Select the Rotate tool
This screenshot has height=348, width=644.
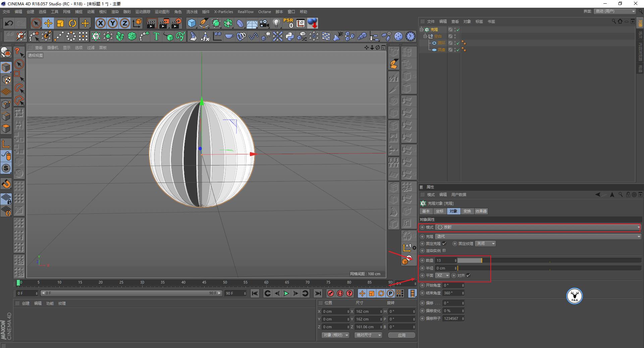[x=73, y=23]
